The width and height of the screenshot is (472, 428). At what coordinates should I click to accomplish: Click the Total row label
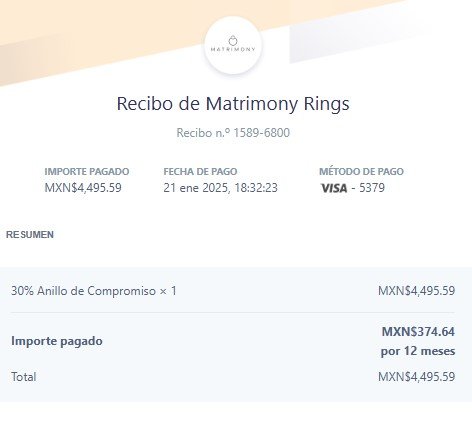pos(24,377)
